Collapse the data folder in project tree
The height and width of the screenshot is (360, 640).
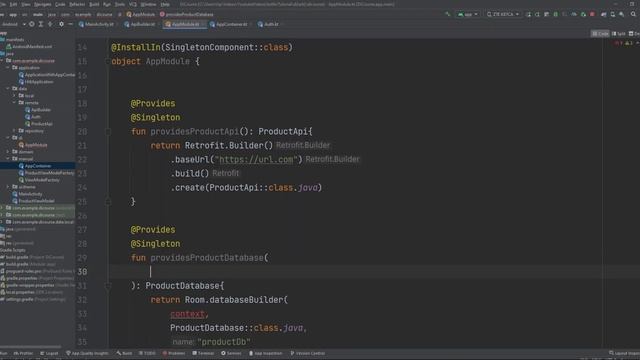click(x=8, y=89)
